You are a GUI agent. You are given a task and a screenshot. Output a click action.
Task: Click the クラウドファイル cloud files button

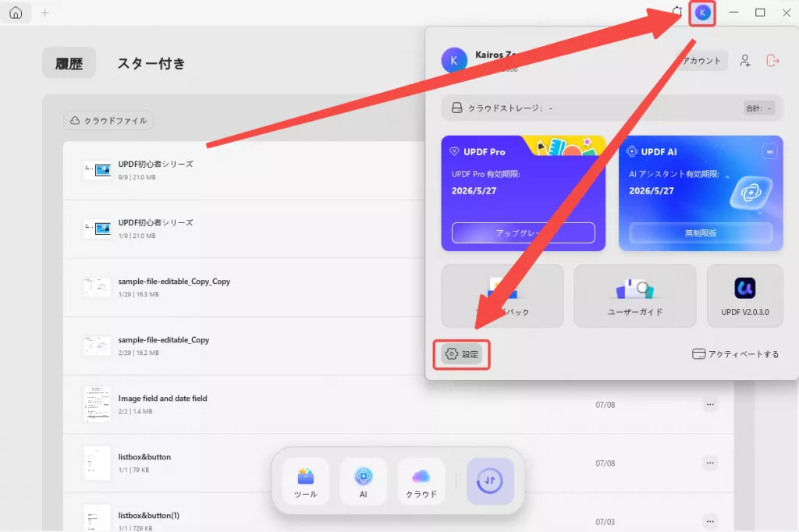coord(108,121)
